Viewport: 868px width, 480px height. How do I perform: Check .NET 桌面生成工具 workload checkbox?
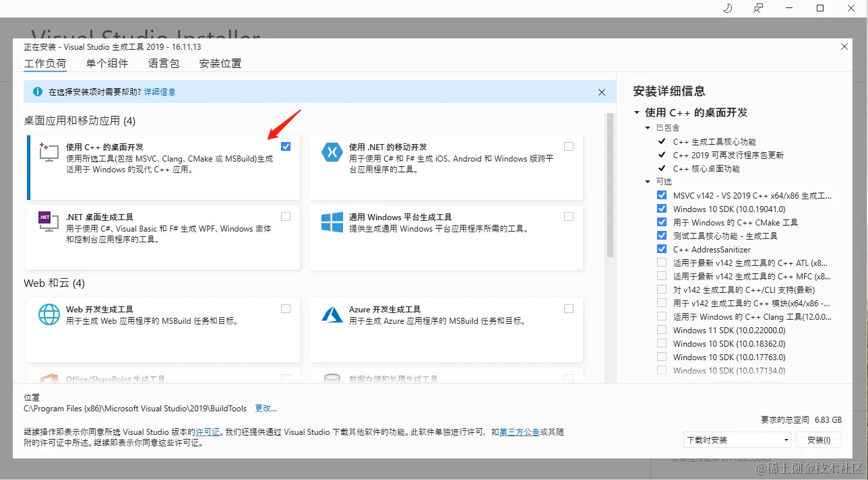[x=286, y=217]
